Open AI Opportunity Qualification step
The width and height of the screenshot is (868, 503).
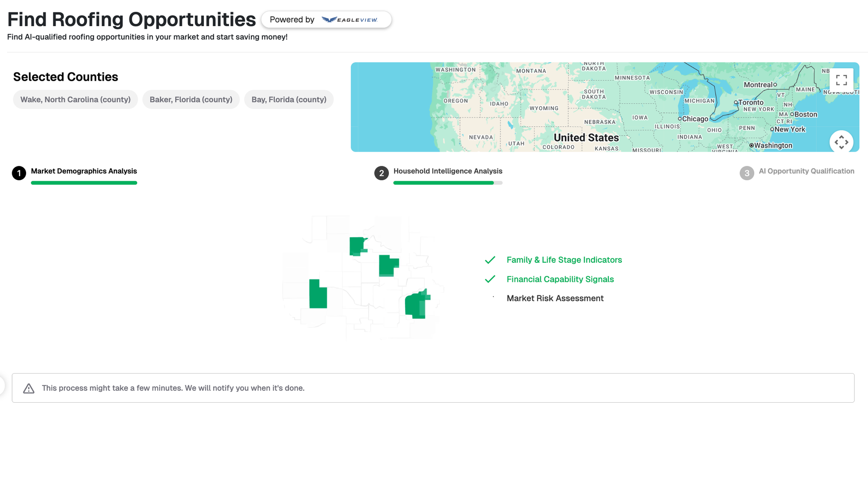pos(806,171)
